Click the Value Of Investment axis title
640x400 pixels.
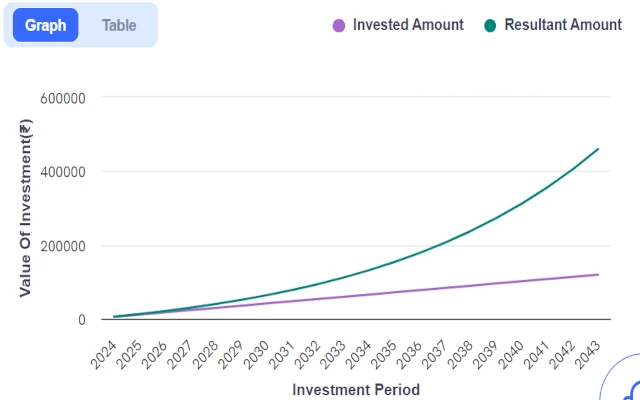coord(27,208)
